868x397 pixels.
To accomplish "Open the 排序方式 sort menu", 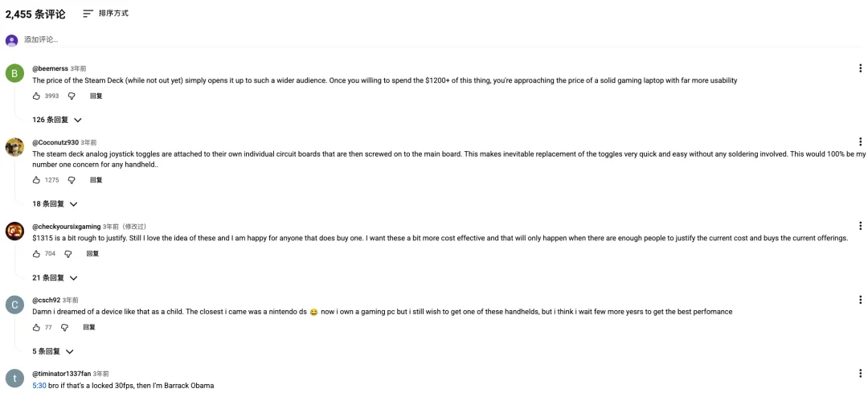I will (x=105, y=14).
